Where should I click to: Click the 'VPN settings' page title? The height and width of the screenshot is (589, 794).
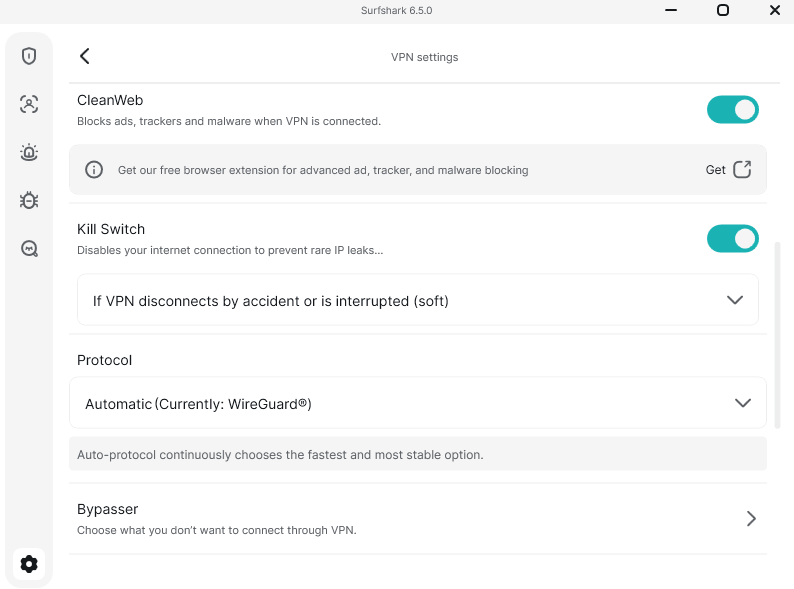[x=424, y=57]
